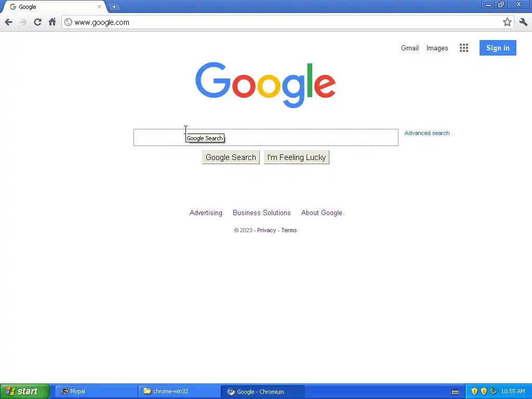Image resolution: width=532 pixels, height=399 pixels.
Task: Open the Privacy link
Action: pos(267,230)
